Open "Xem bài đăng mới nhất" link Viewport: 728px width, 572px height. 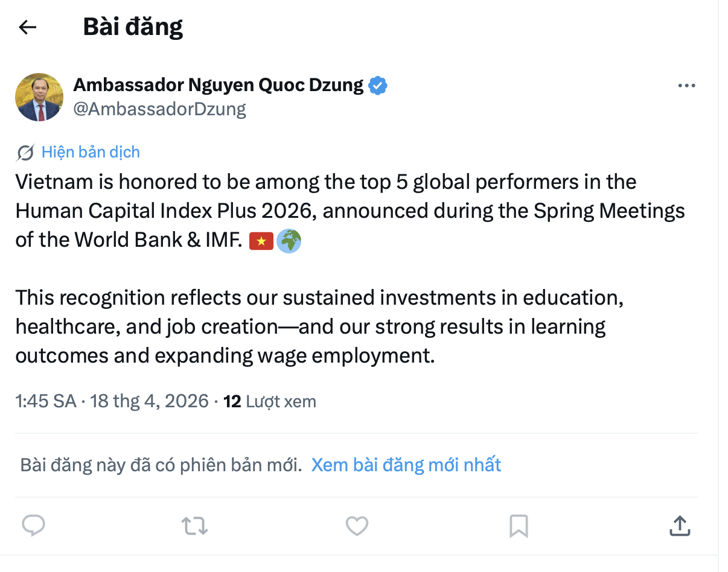(x=406, y=465)
